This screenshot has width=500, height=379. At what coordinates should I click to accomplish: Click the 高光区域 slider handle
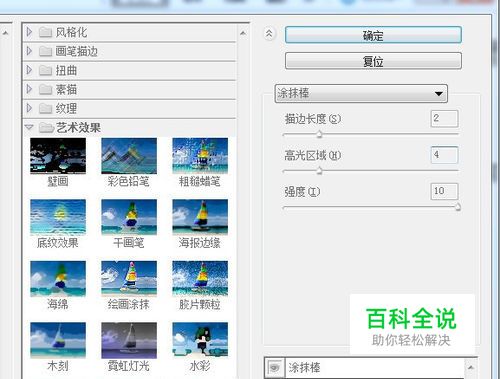pos(319,171)
